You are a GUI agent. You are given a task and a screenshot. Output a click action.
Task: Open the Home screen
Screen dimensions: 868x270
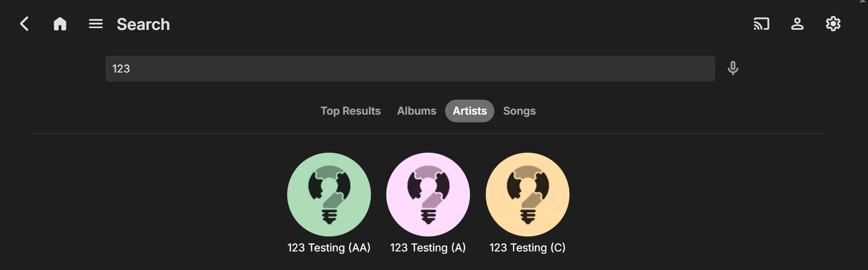(x=60, y=24)
